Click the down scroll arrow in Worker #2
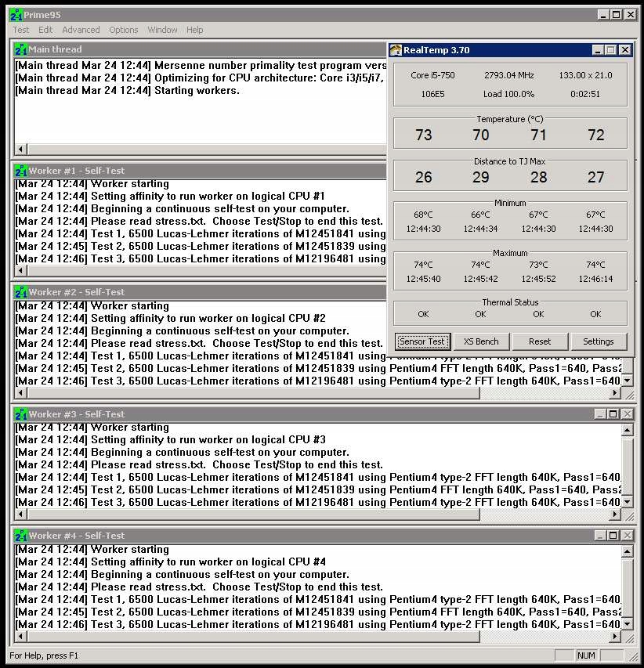 pos(627,381)
